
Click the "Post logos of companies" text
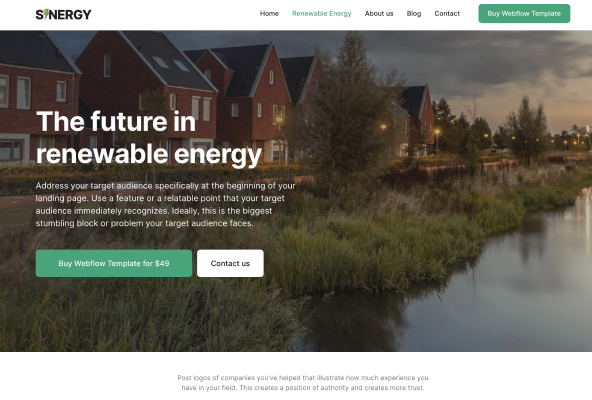(x=303, y=383)
